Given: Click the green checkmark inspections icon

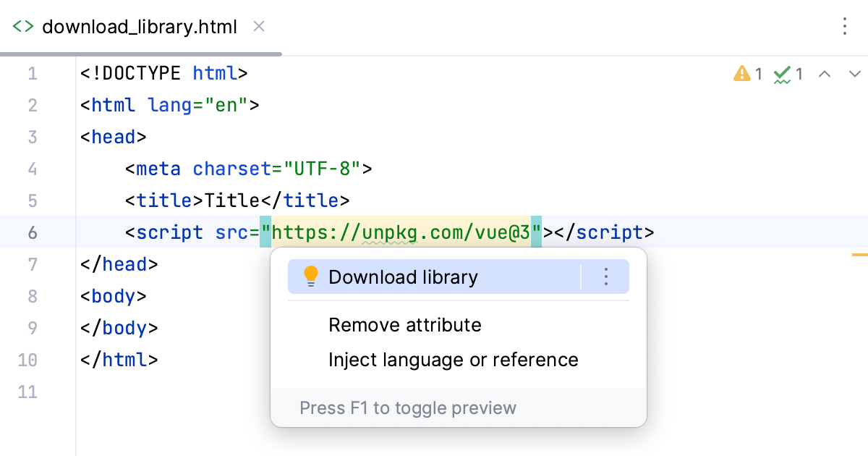Looking at the screenshot, I should tap(782, 73).
